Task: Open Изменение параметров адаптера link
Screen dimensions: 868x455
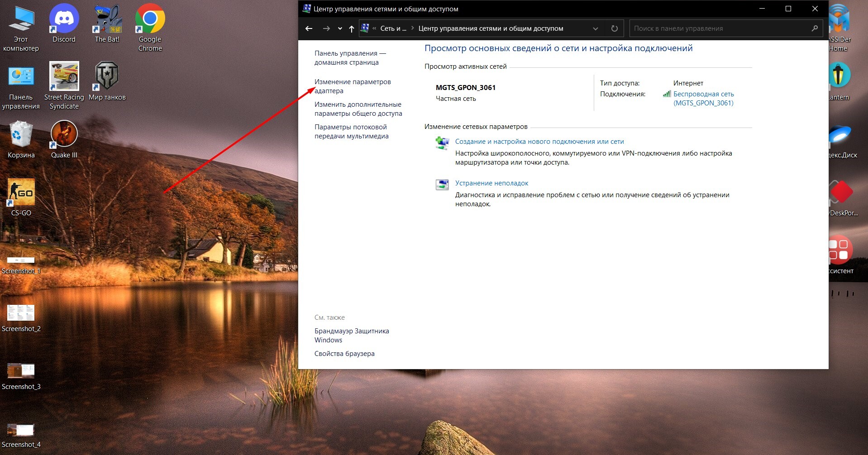Action: click(352, 86)
